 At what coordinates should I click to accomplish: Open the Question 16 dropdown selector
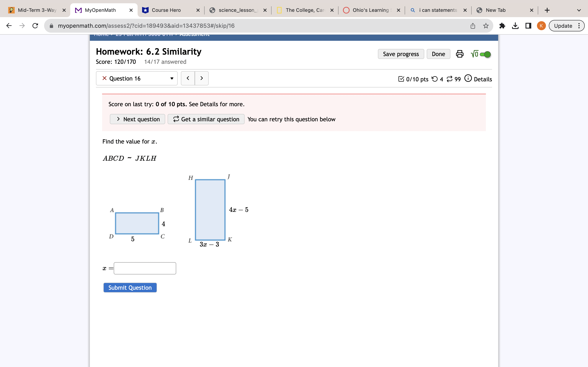tap(171, 78)
